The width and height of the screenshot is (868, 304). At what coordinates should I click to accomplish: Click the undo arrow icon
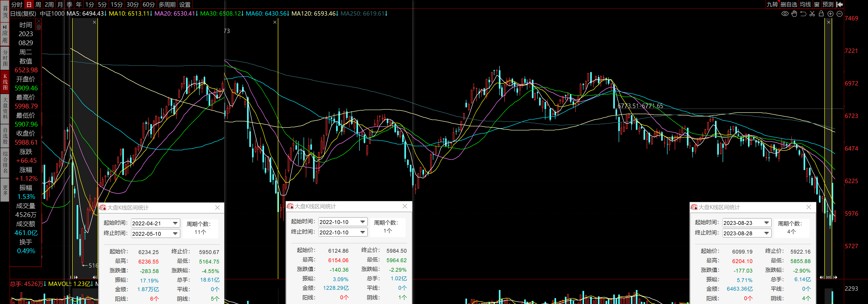pyautogui.click(x=803, y=14)
